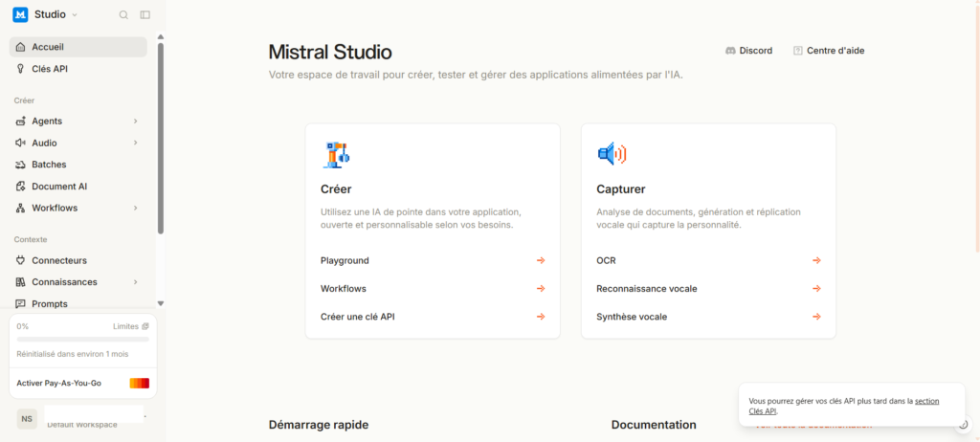Open the Studio workspace dropdown
Viewport: 980px width, 442px height.
(56, 14)
